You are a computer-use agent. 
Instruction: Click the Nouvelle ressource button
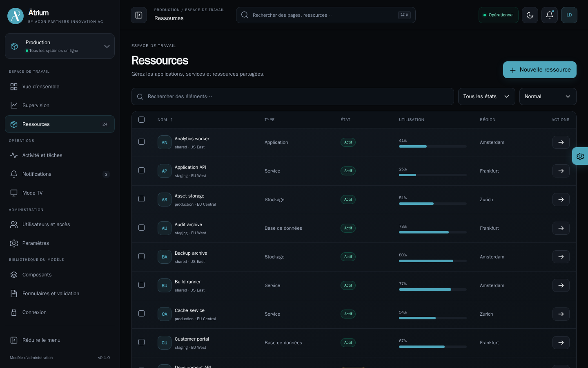coord(540,70)
